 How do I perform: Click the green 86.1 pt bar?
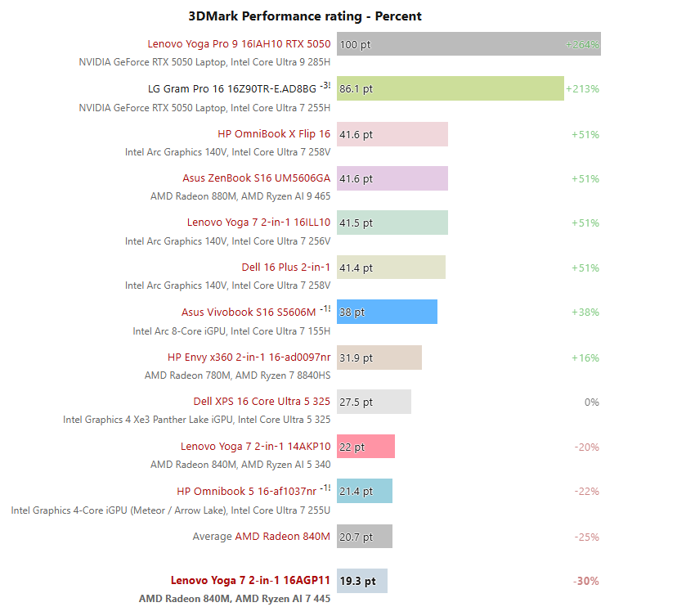pos(450,88)
